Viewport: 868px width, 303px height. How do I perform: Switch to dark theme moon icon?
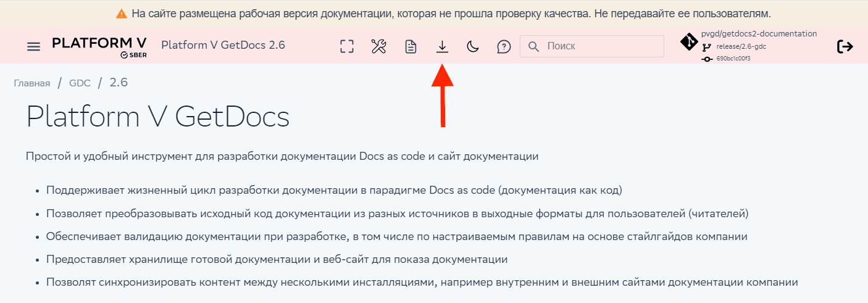point(473,46)
